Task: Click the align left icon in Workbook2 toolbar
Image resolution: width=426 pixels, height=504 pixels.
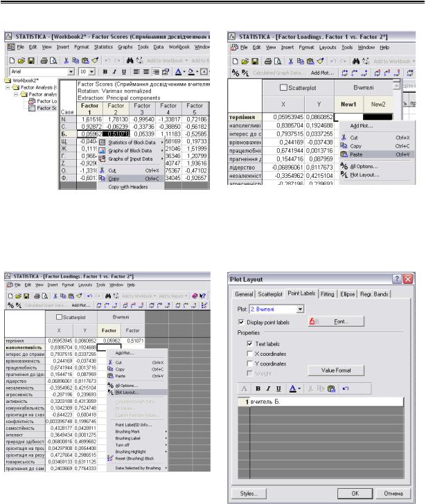Action: 136,72
